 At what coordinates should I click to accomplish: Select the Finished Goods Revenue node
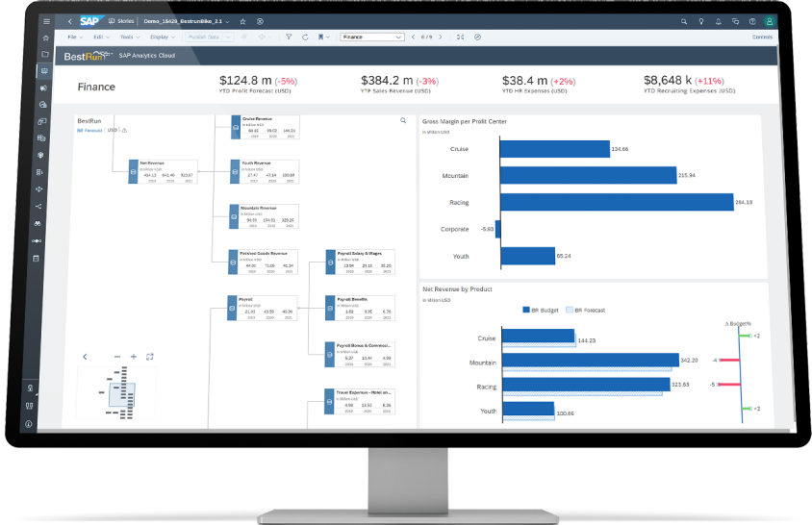(263, 262)
